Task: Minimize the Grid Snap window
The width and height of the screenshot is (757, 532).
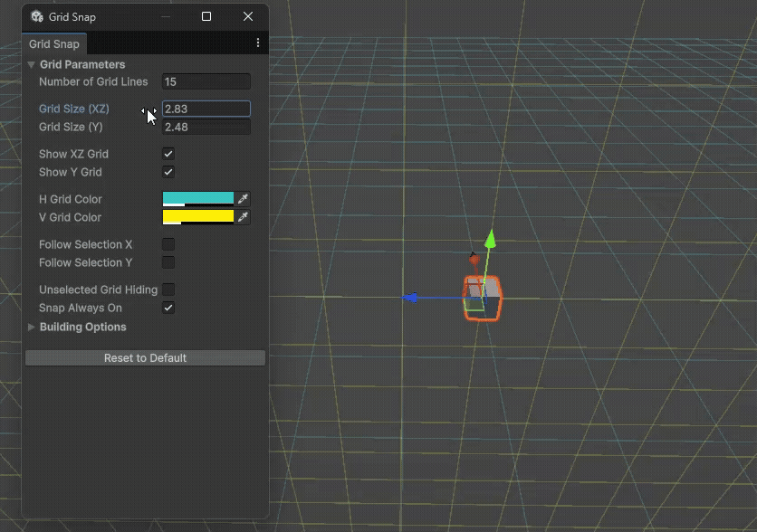Action: 166,16
